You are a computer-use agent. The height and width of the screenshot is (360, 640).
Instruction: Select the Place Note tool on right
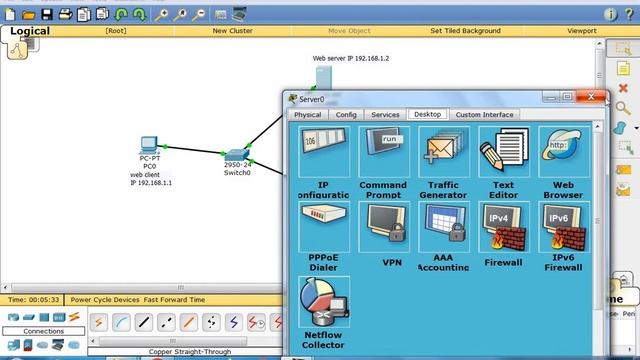tap(623, 68)
